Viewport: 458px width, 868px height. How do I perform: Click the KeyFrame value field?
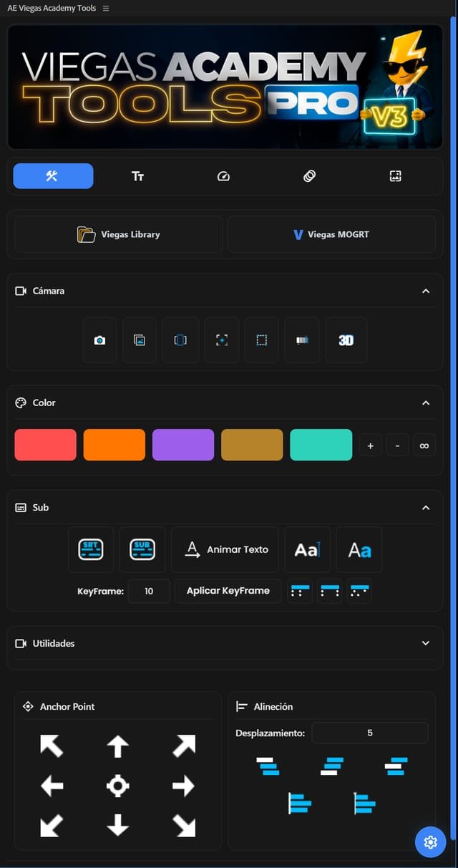click(149, 591)
